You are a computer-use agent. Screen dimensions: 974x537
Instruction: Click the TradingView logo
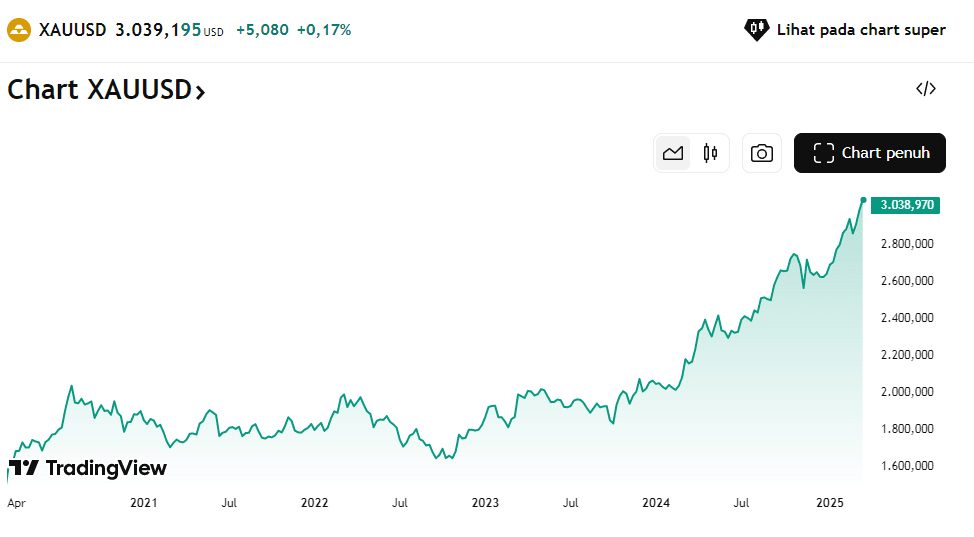tap(88, 468)
